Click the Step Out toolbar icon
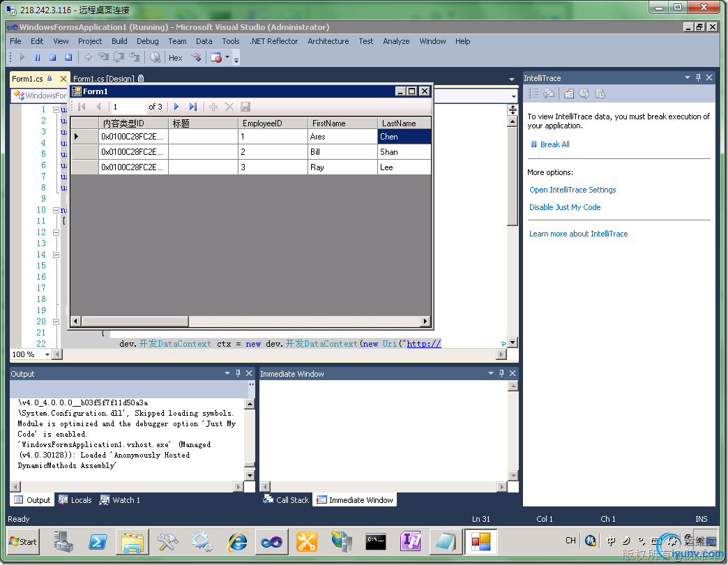The width and height of the screenshot is (728, 565). coord(135,57)
